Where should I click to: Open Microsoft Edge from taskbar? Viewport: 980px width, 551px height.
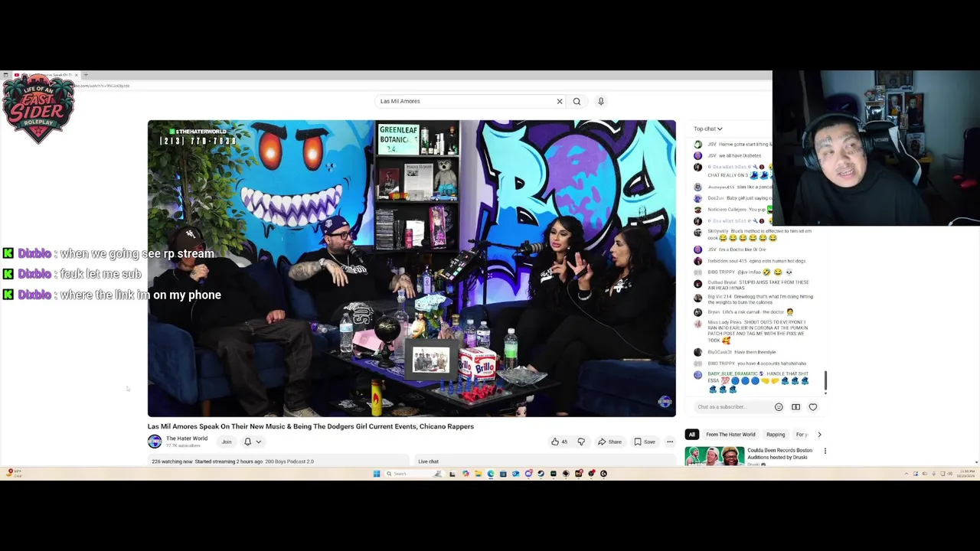(491, 474)
